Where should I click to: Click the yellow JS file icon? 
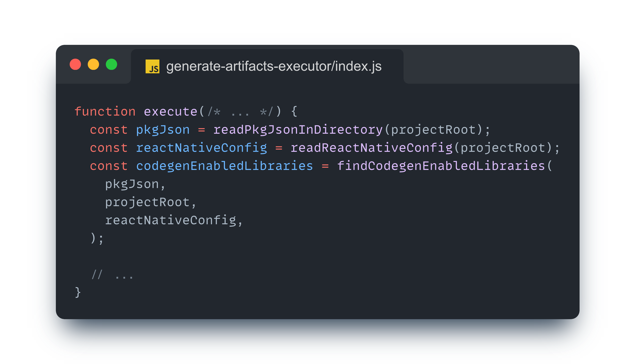tap(152, 66)
